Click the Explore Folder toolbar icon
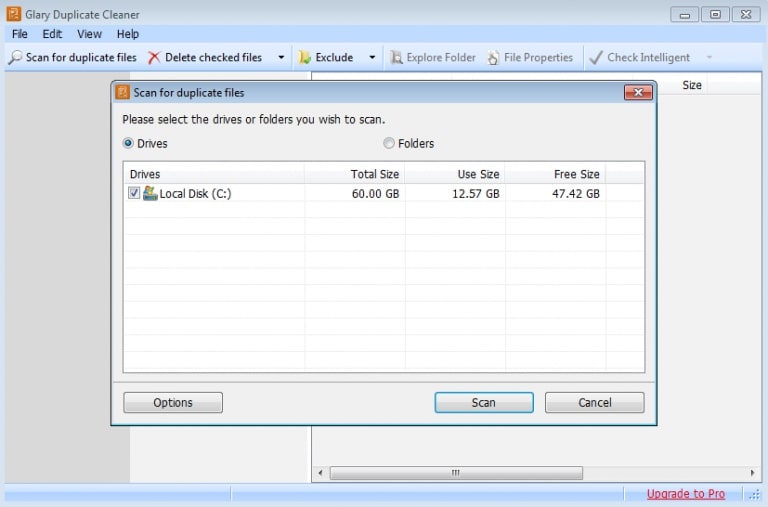 396,58
